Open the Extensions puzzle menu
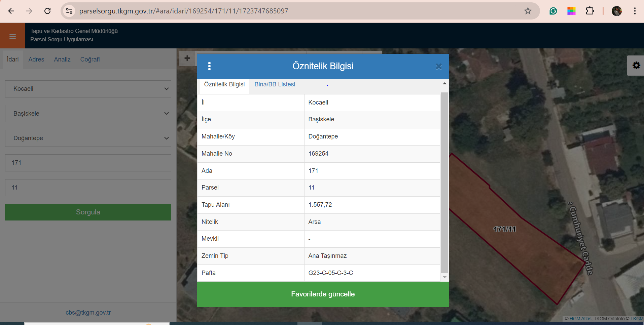Image resolution: width=644 pixels, height=325 pixels. point(590,11)
